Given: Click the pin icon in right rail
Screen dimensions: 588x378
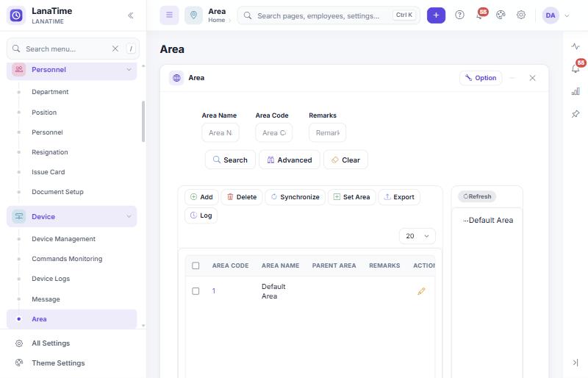Looking at the screenshot, I should 576,114.
